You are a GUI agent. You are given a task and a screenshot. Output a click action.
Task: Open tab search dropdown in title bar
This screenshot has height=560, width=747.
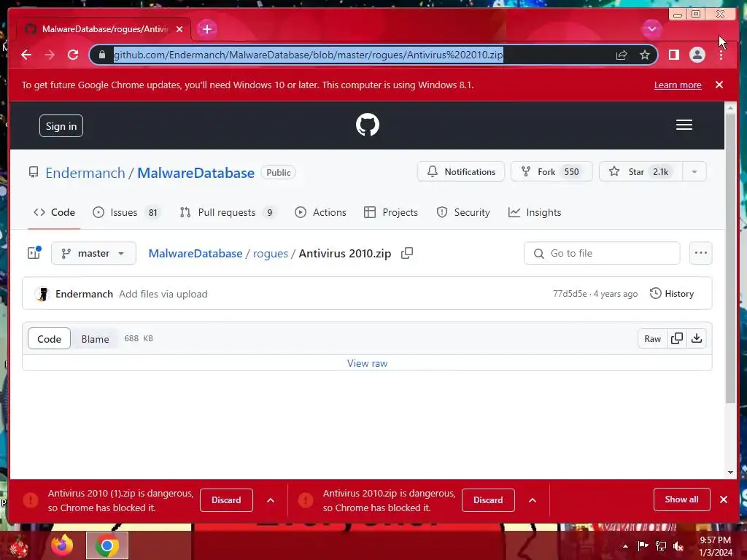click(651, 29)
